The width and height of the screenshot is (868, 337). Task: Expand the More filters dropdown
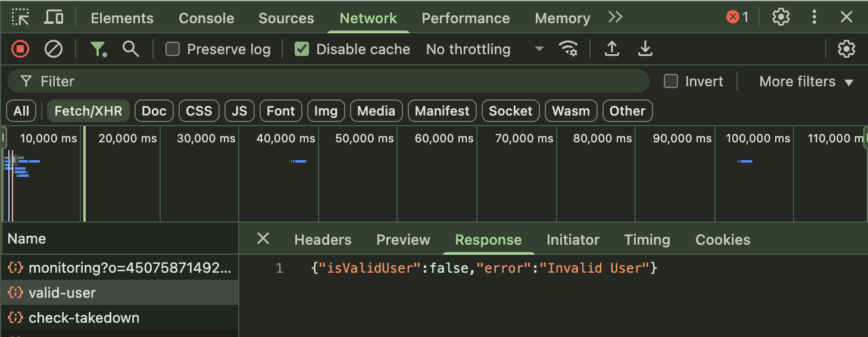tap(806, 82)
